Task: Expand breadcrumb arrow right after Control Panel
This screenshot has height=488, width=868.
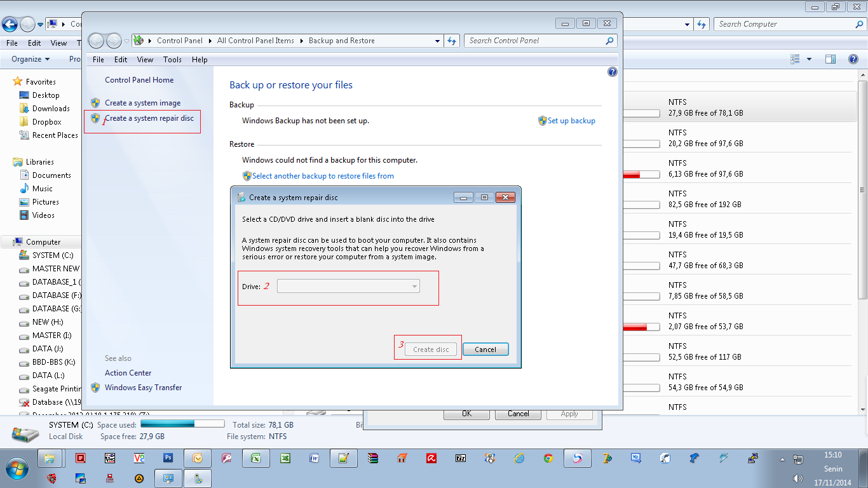Action: [210, 41]
